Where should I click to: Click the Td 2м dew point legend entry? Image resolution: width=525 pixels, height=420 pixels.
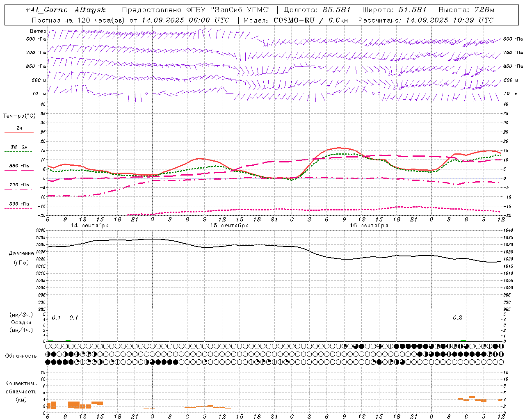click(19, 147)
